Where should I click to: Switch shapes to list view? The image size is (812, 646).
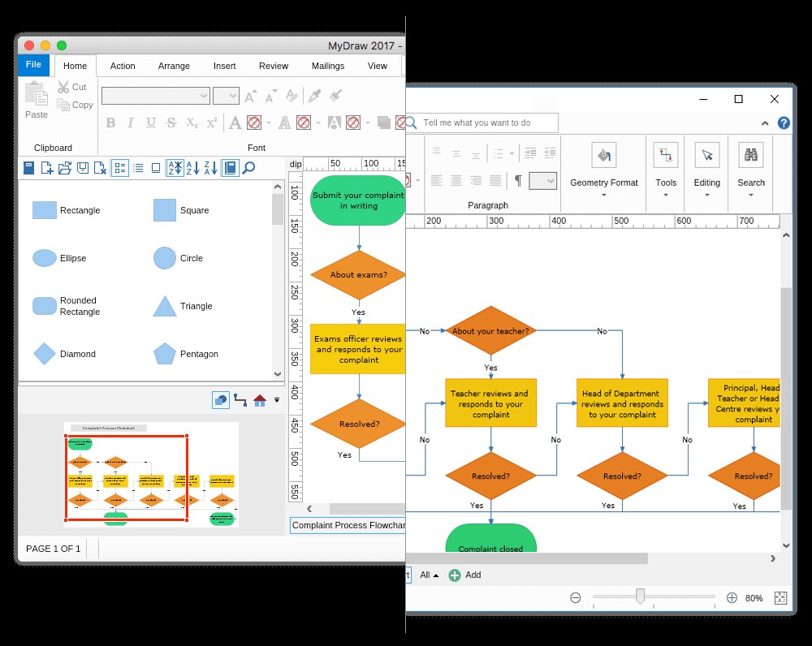[138, 168]
